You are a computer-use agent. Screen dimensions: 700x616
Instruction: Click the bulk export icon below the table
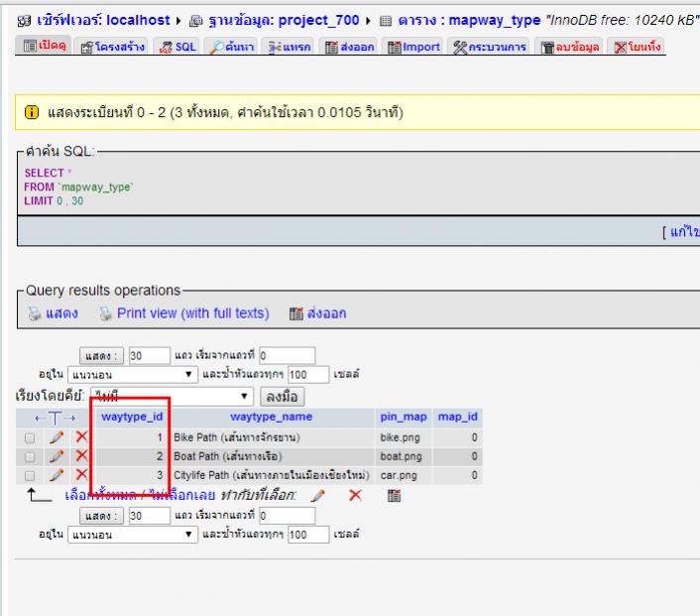392,494
